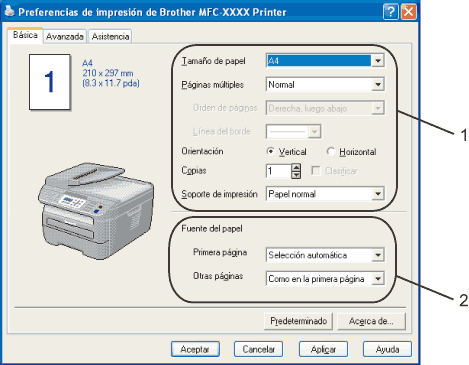Switch to the Asistencia tab
Image resolution: width=469 pixels, height=365 pixels.
[110, 36]
